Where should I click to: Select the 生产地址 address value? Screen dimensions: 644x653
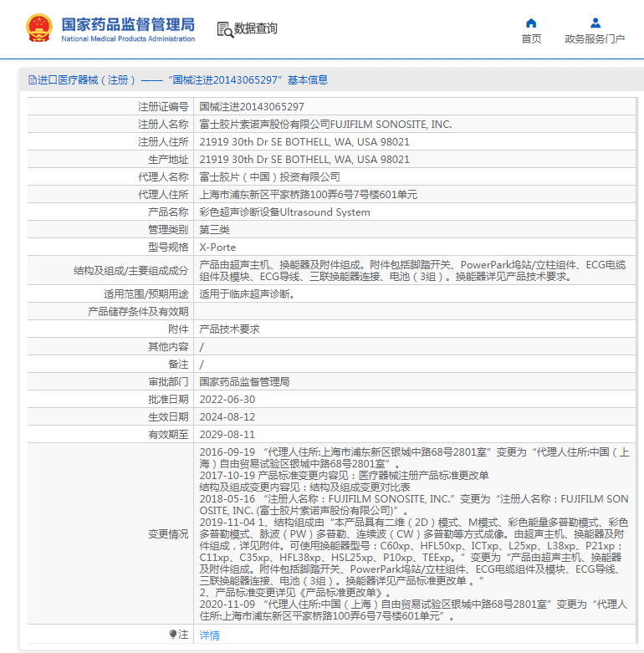point(304,160)
